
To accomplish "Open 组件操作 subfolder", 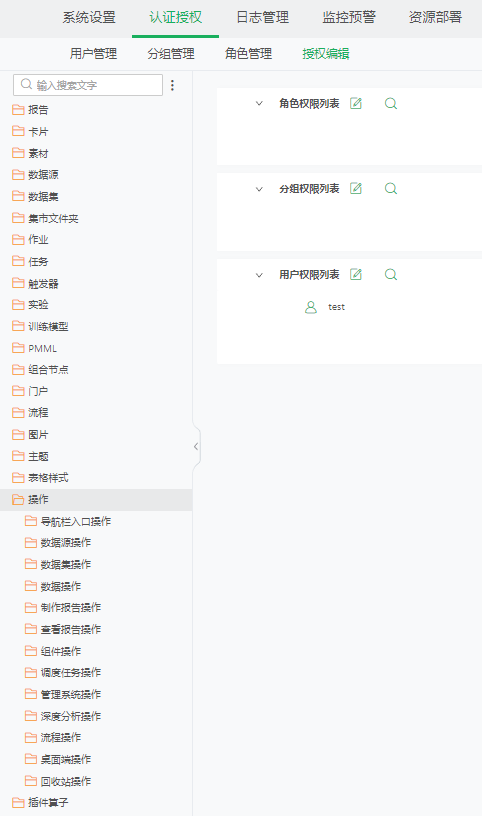I will (61, 652).
